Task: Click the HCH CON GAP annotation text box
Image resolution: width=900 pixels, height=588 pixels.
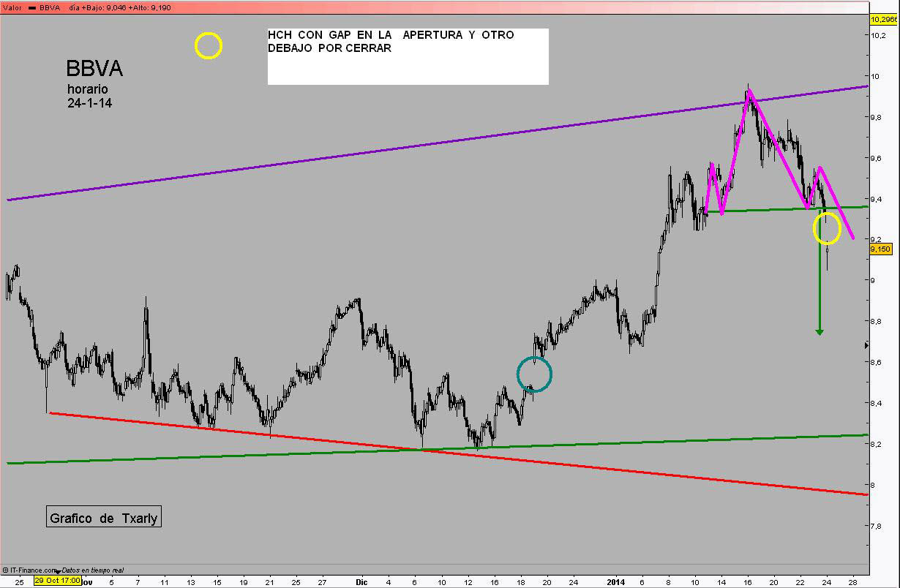Action: click(408, 56)
